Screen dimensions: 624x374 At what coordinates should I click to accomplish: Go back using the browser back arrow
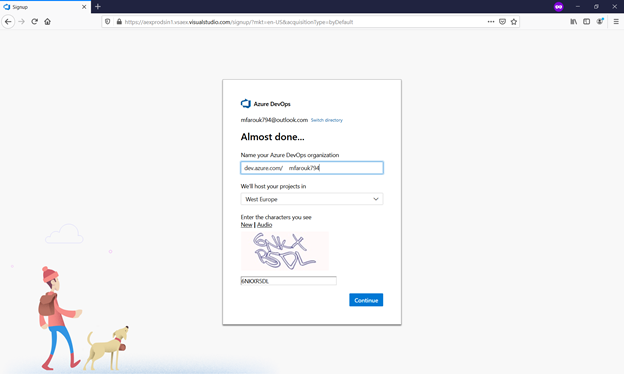click(x=8, y=21)
